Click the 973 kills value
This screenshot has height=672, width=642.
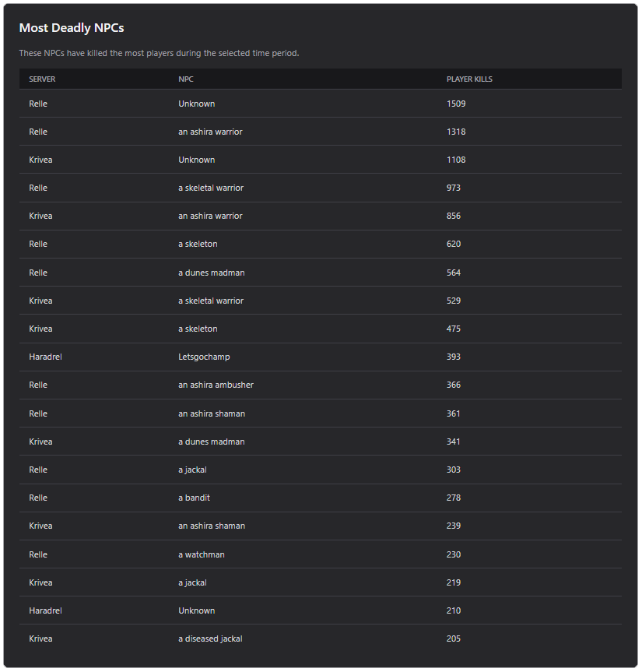coord(453,188)
